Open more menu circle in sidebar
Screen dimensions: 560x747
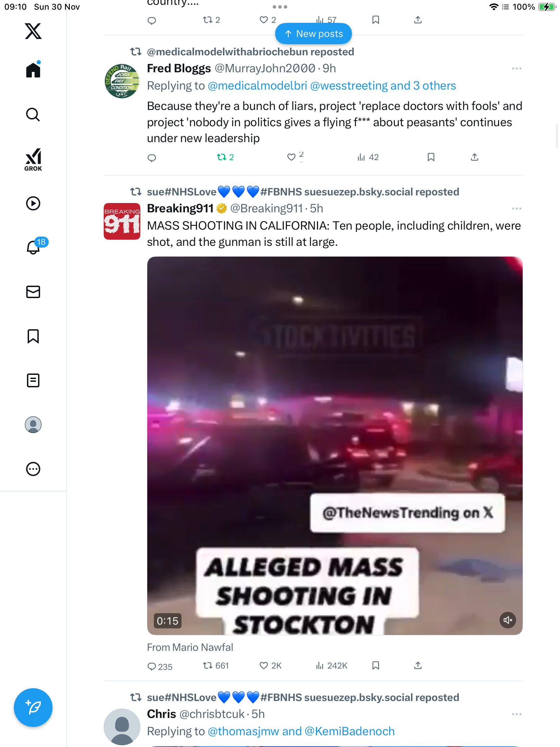tap(33, 469)
